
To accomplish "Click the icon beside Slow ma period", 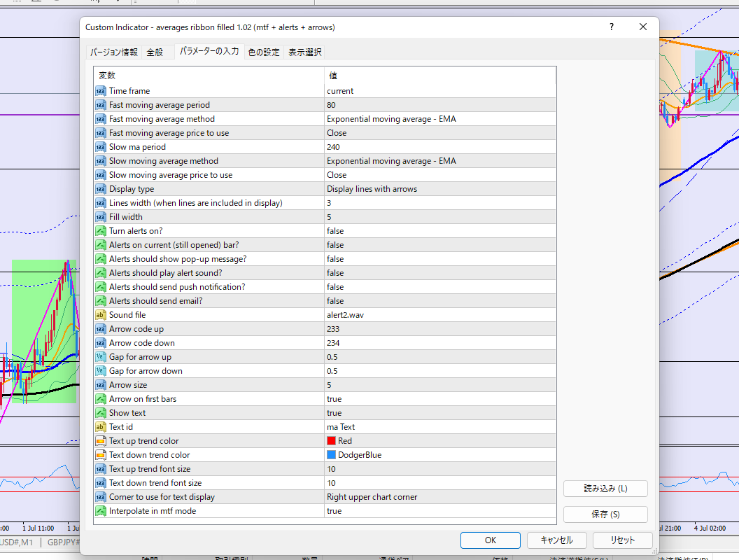I will tap(100, 147).
